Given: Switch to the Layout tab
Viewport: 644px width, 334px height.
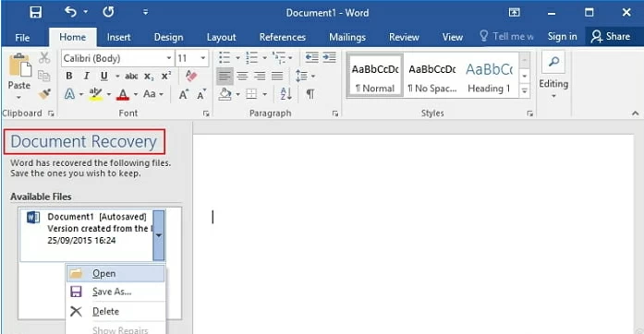Looking at the screenshot, I should click(x=222, y=37).
